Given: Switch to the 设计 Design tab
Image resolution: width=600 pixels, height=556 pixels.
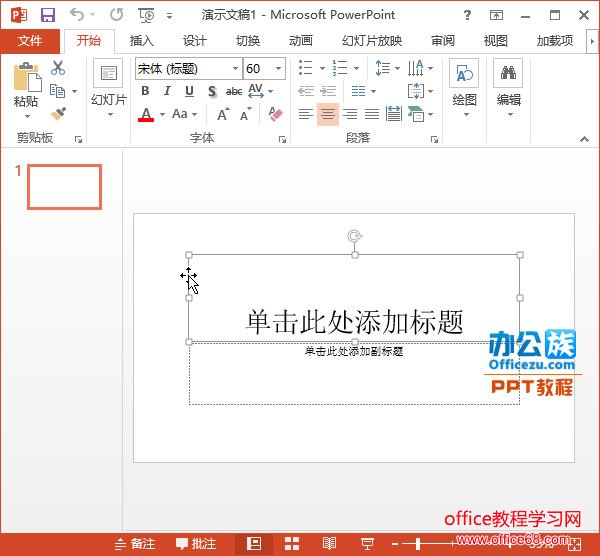Looking at the screenshot, I should pos(194,41).
